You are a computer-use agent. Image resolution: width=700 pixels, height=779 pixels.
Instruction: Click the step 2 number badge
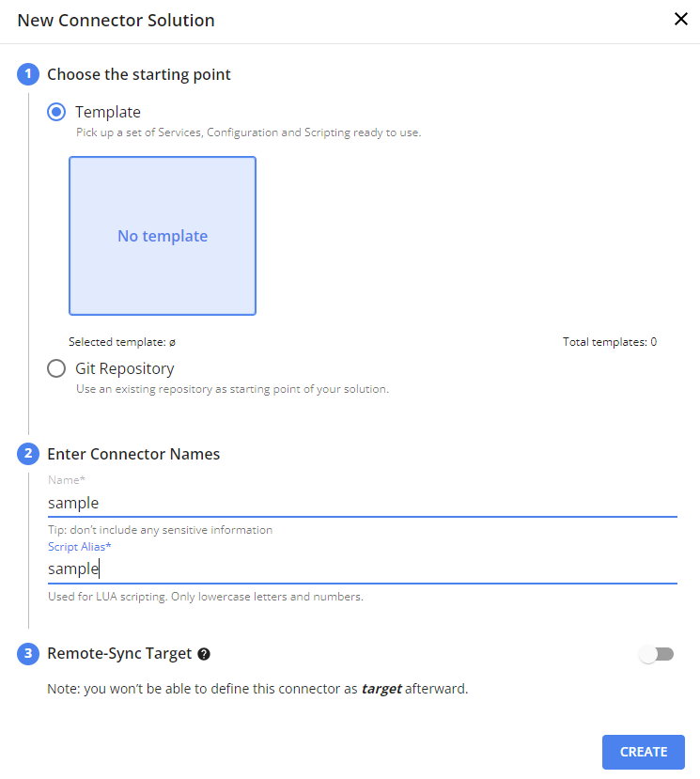pos(28,454)
